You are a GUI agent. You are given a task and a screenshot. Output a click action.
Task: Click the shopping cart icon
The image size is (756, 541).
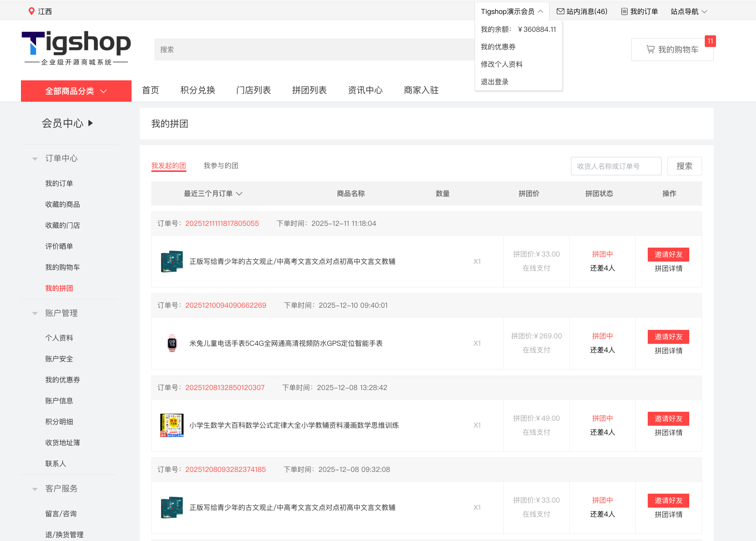[x=650, y=49]
